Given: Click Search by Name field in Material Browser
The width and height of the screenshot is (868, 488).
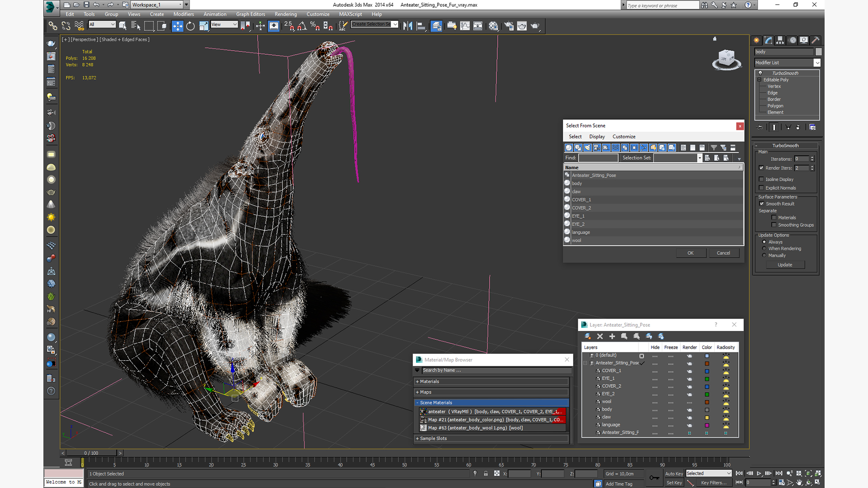Looking at the screenshot, I should tap(495, 371).
